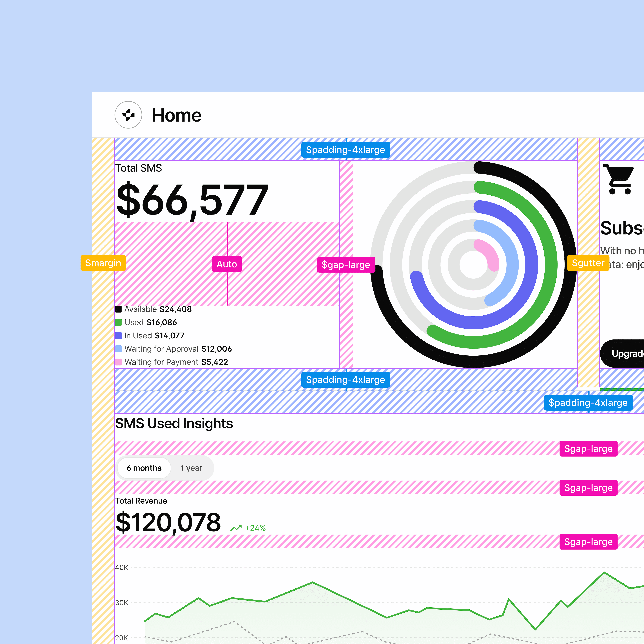Click the black Available legend swatch
This screenshot has width=644, height=644.
pyautogui.click(x=118, y=309)
